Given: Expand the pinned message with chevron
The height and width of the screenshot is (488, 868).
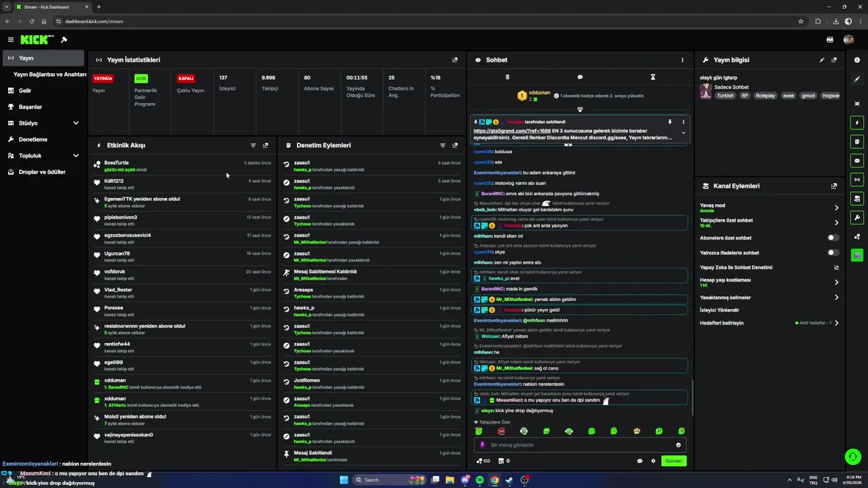Looking at the screenshot, I should [683, 133].
